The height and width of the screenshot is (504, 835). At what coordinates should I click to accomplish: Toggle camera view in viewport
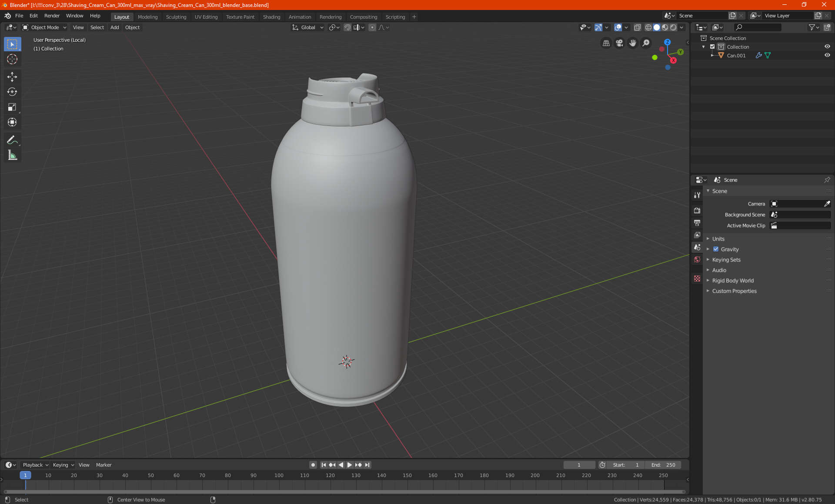pyautogui.click(x=619, y=43)
